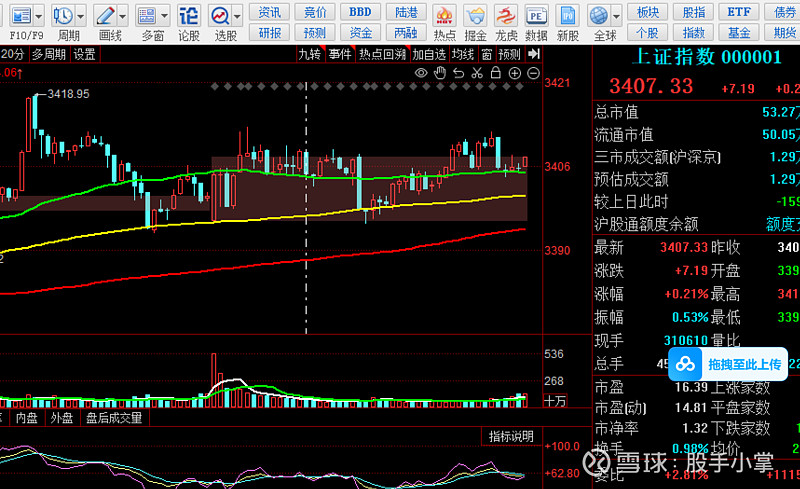
Task: Click the undo arrow icon on chart
Action: pyautogui.click(x=459, y=74)
